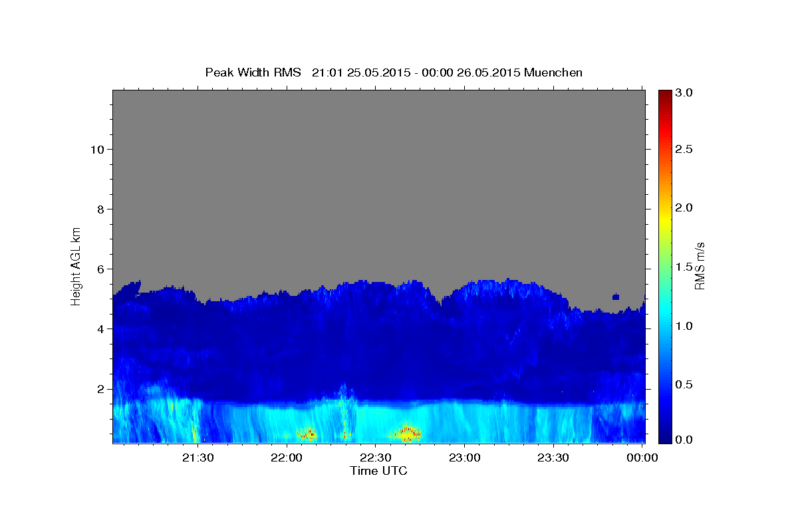Select the '22:30' time axis label

[x=376, y=458]
